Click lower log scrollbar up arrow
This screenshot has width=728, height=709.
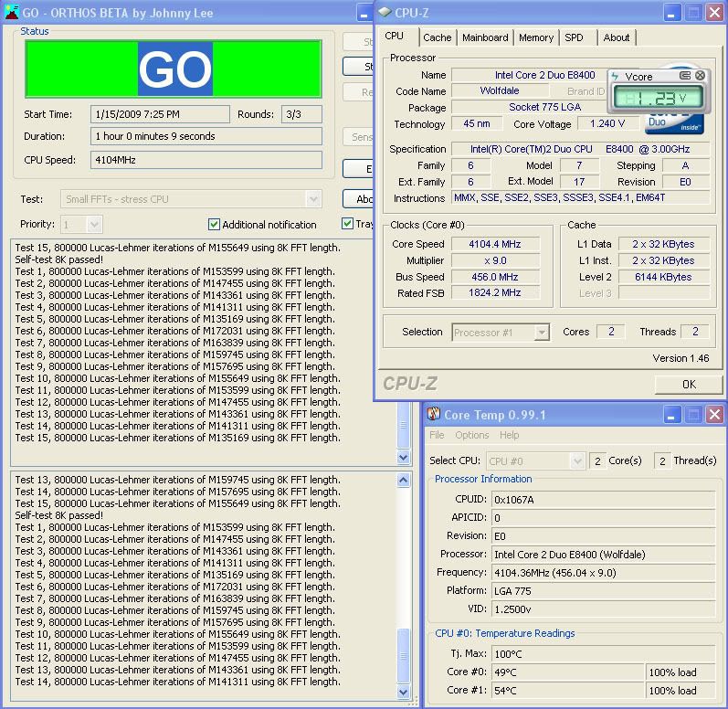[404, 480]
